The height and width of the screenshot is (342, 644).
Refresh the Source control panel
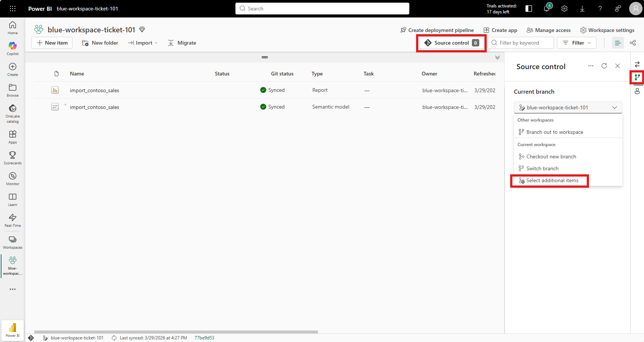click(x=604, y=66)
